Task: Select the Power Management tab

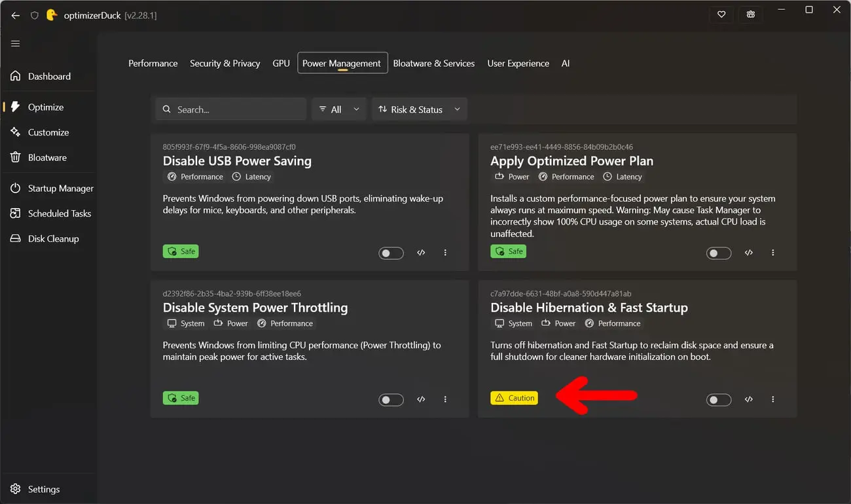Action: 342,63
